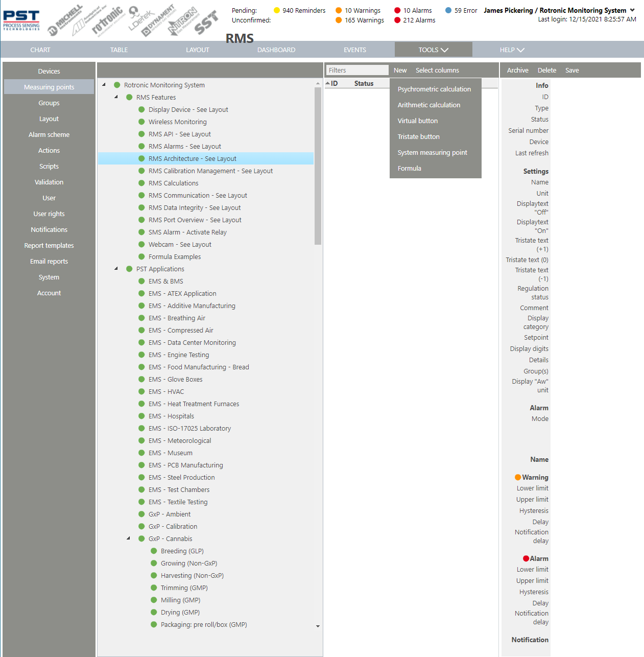This screenshot has height=657, width=644.
Task: Click the blue 59 Error indicator
Action: pyautogui.click(x=461, y=10)
